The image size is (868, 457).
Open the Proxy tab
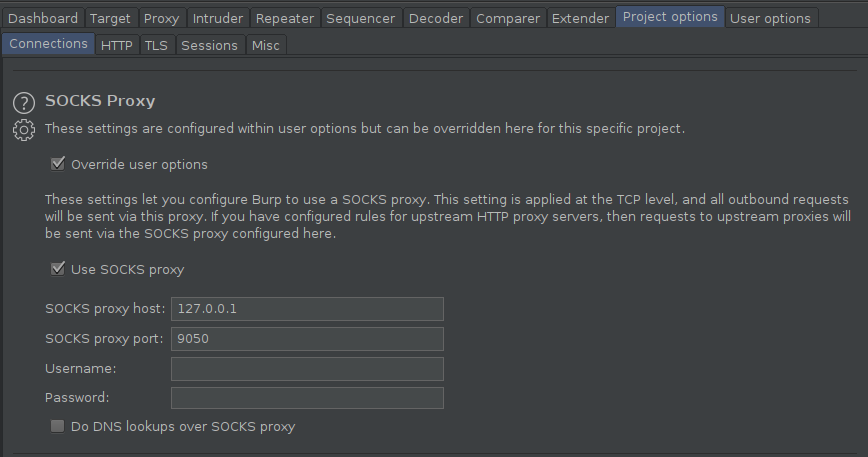(x=161, y=18)
